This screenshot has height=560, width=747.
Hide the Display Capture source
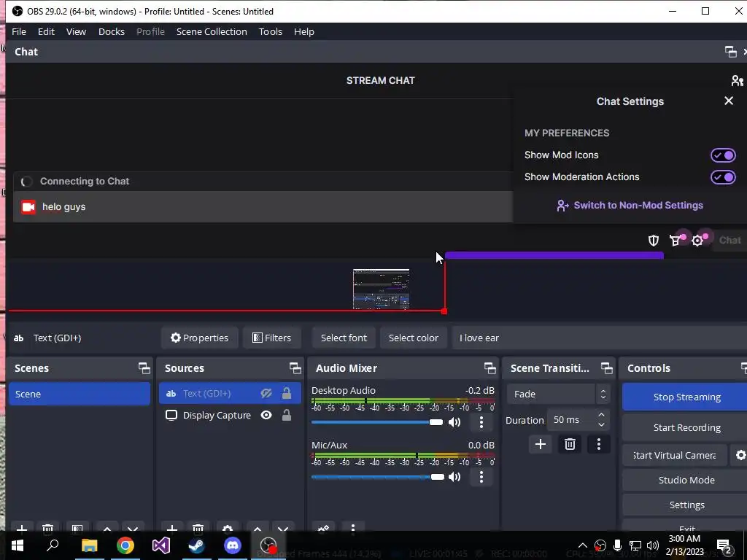click(266, 415)
